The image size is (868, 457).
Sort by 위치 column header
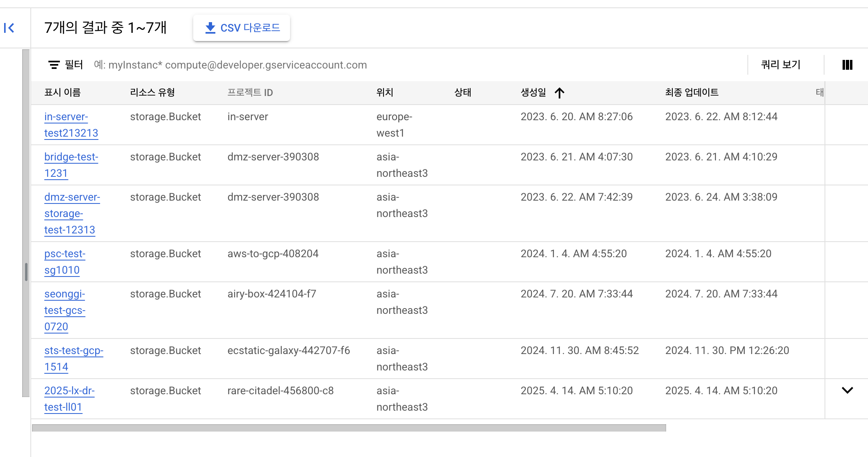point(385,93)
